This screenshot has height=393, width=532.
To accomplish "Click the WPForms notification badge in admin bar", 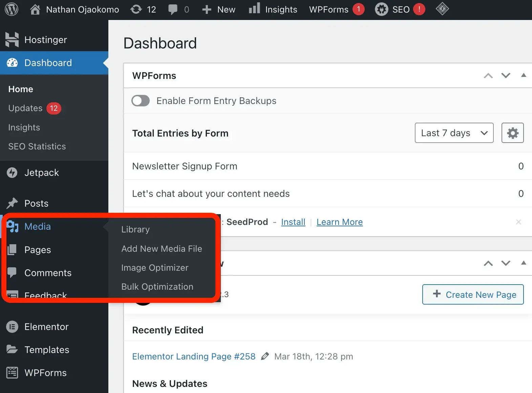I will click(x=359, y=9).
